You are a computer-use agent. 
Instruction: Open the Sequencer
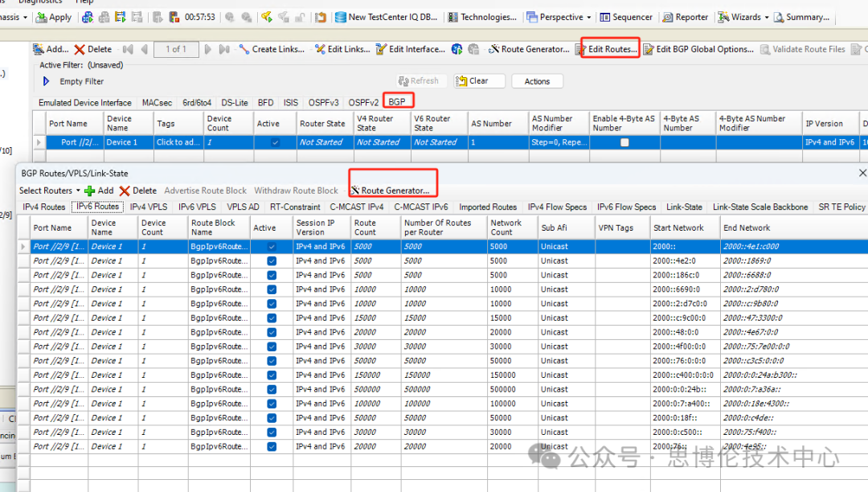tap(626, 17)
